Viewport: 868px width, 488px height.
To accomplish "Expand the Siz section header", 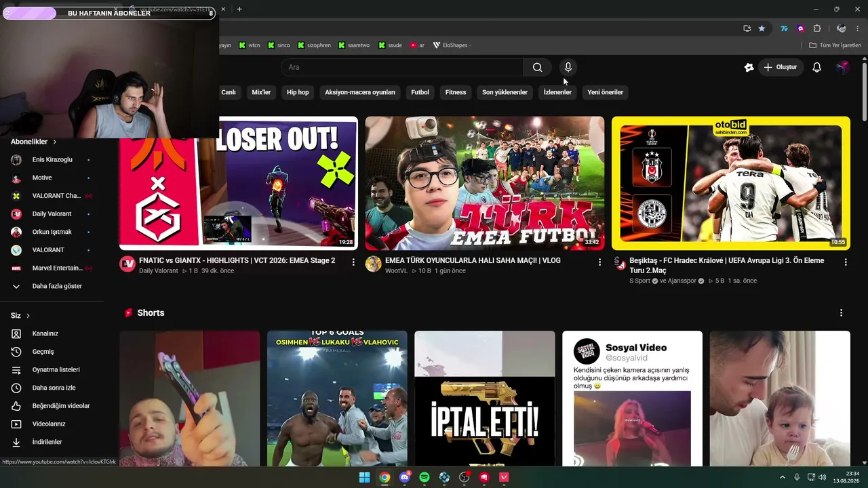I will click(x=20, y=316).
